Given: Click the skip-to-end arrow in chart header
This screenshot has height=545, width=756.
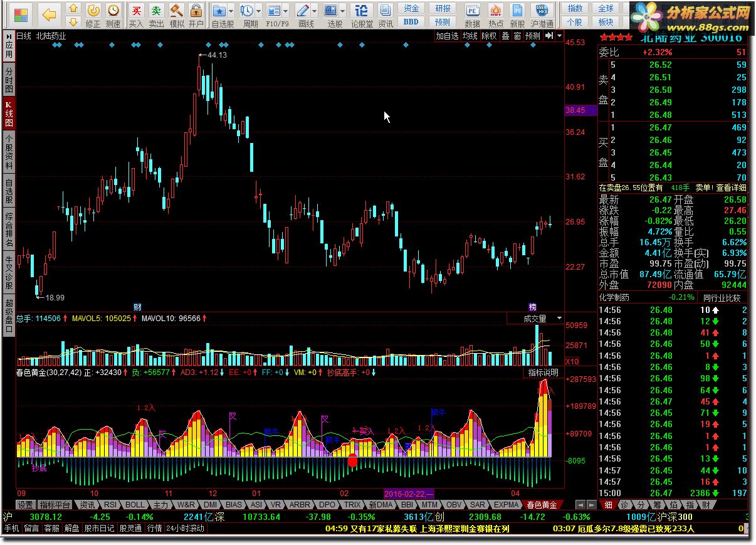Looking at the screenshot, I should (x=549, y=36).
